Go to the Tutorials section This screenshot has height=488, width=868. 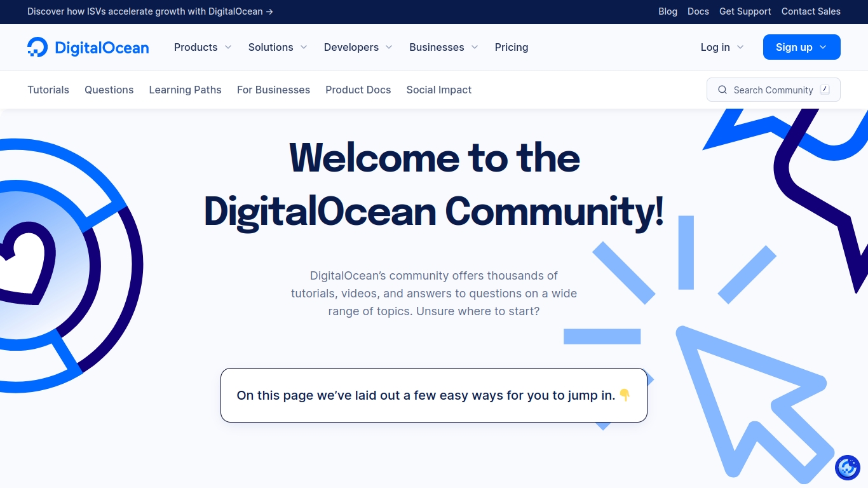click(48, 90)
